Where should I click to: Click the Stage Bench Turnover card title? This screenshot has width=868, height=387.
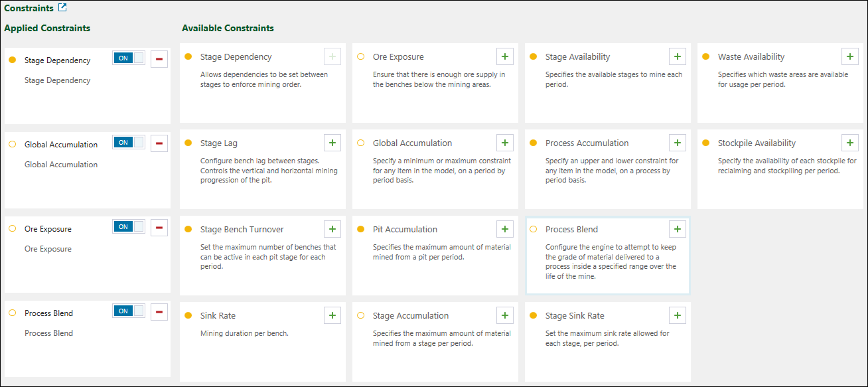pyautogui.click(x=242, y=230)
